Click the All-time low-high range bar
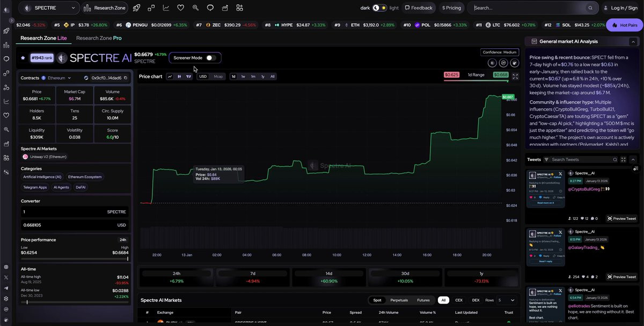The width and height of the screenshot is (644, 326). [75, 302]
